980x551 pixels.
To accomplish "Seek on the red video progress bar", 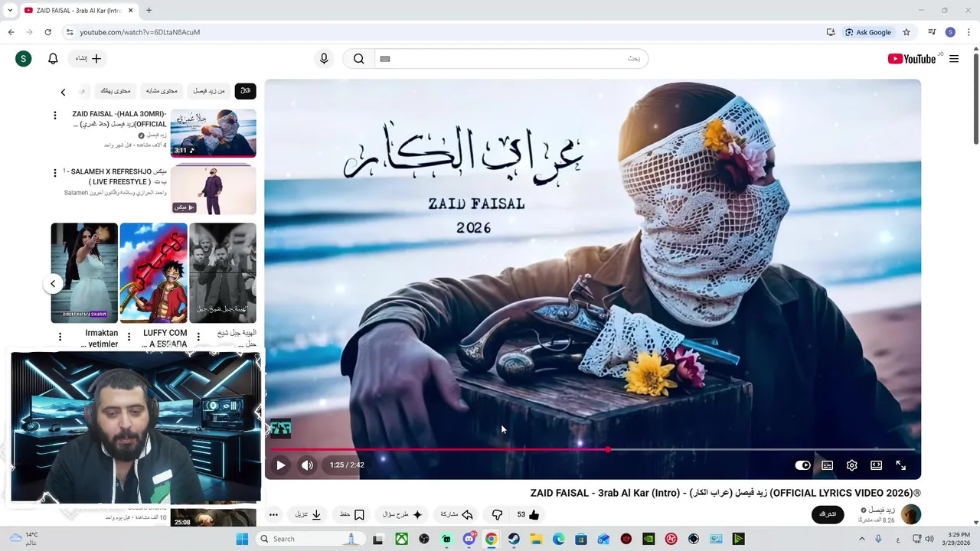I will pos(593,449).
